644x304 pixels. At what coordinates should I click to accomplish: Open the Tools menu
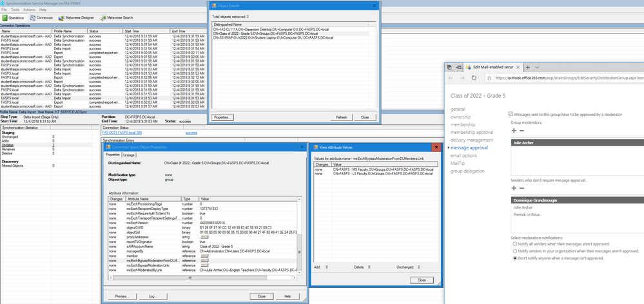tap(15, 10)
